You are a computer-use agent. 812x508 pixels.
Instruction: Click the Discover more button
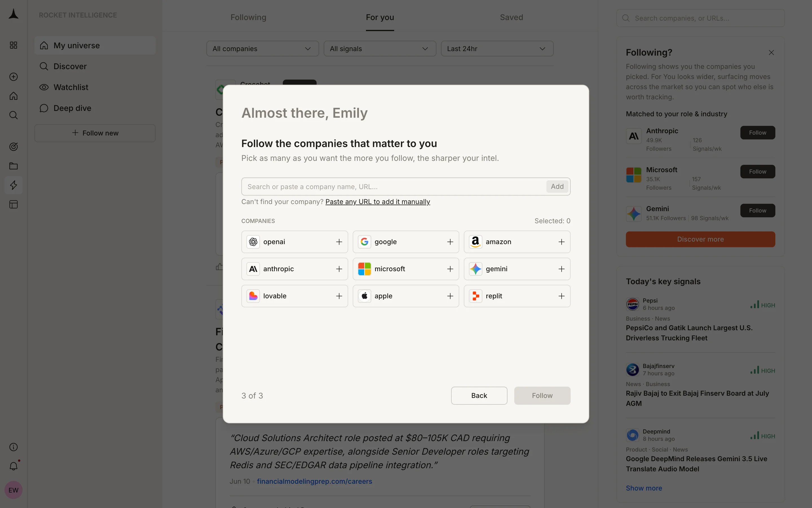pos(700,239)
